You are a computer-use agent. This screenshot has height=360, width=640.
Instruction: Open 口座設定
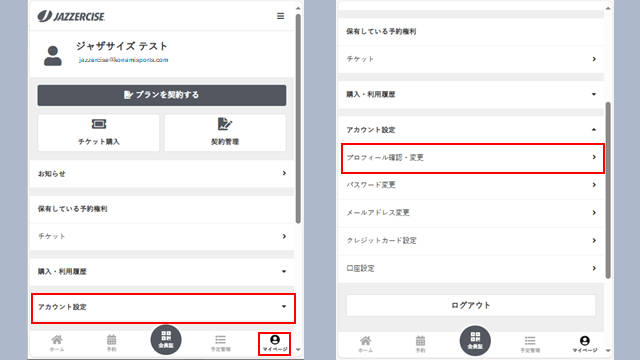(471, 268)
